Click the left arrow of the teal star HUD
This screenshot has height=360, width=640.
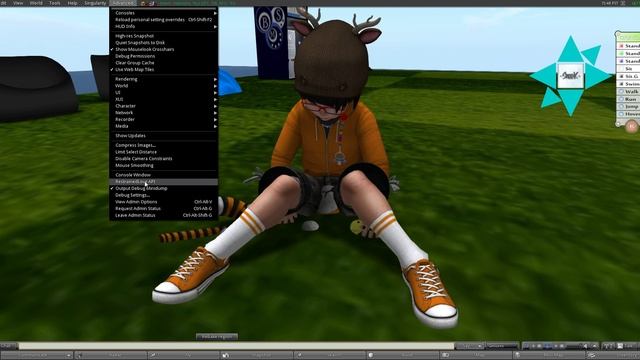tap(544, 76)
